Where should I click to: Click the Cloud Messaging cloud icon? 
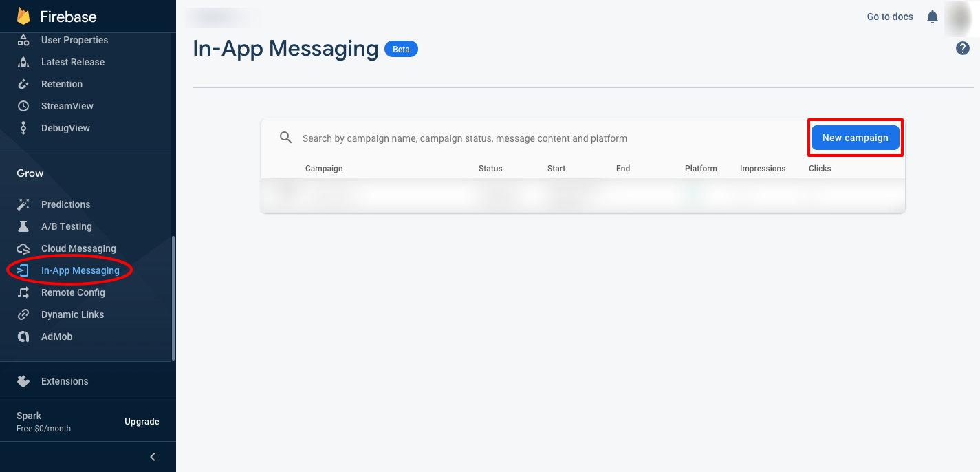[23, 248]
